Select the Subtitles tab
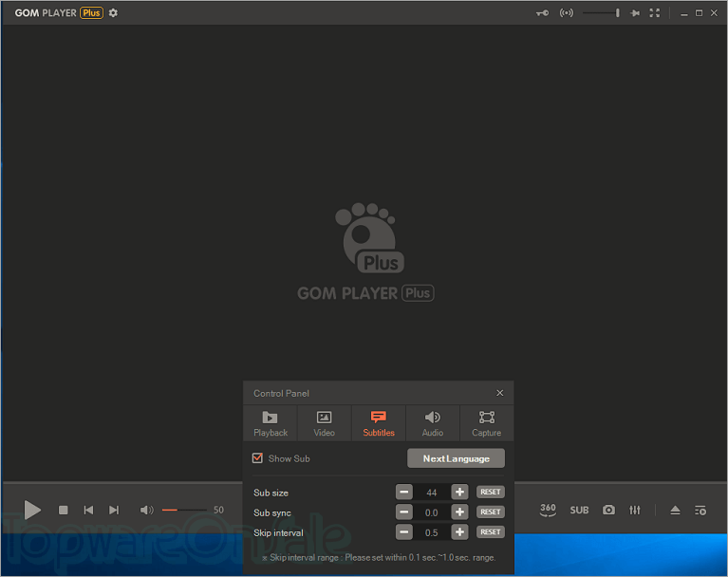The height and width of the screenshot is (577, 728). 379,423
